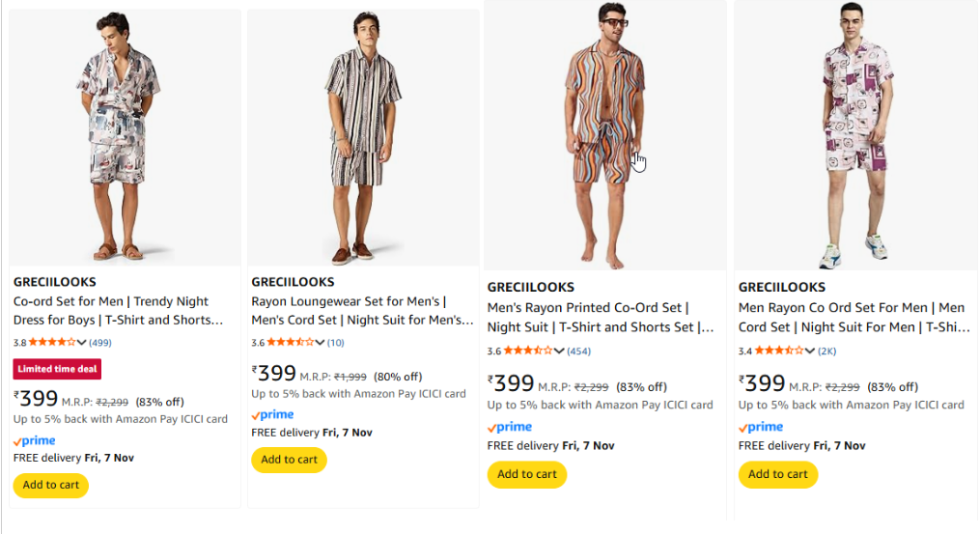Viewport: 980px width, 534px height.
Task: Click the Limited time deal badge
Action: click(x=57, y=369)
